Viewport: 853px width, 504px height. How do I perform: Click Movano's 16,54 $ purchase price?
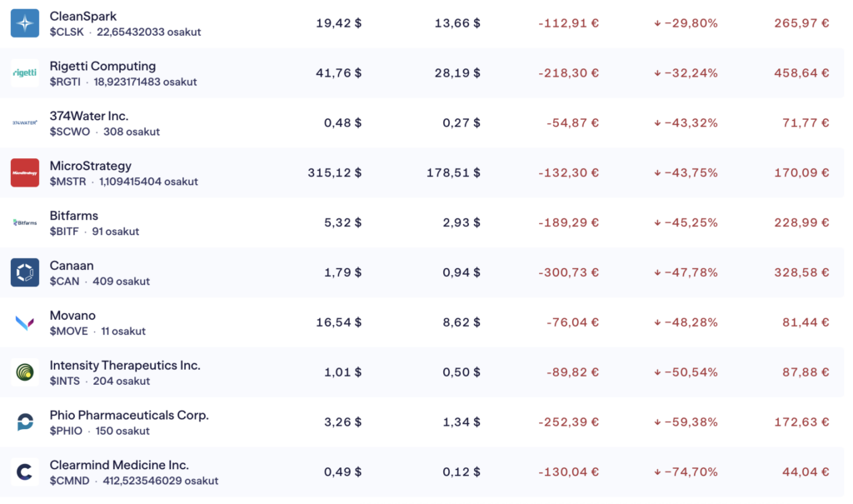[338, 322]
